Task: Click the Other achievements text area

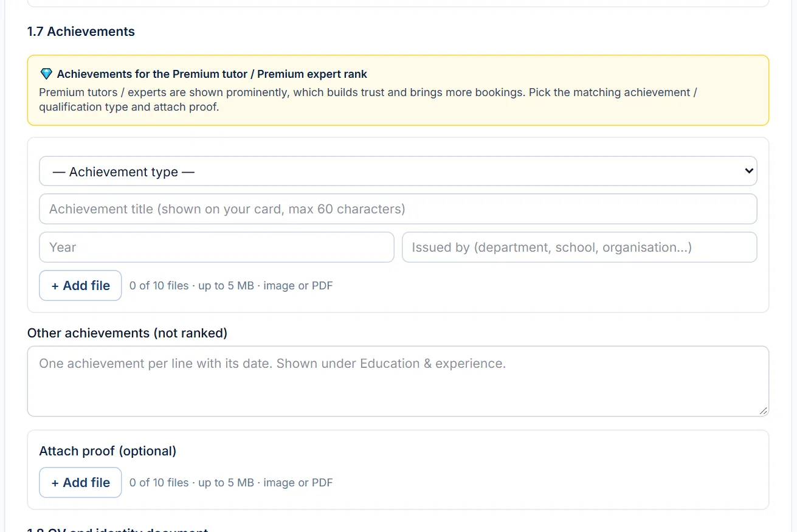Action: [398, 381]
